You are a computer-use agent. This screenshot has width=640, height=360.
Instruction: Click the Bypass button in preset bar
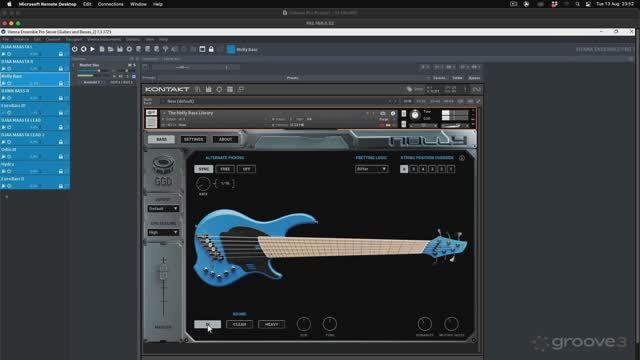click(474, 78)
